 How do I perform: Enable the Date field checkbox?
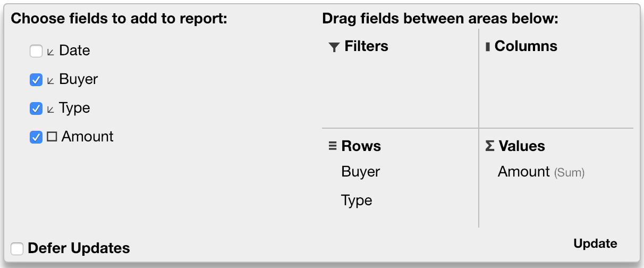36,52
